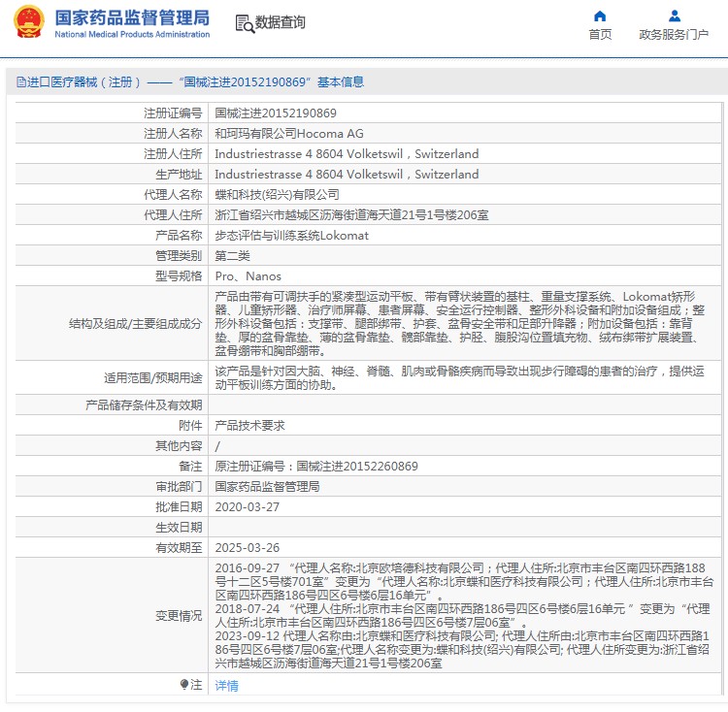
Task: Click the 首页 home icon
Action: (x=600, y=16)
